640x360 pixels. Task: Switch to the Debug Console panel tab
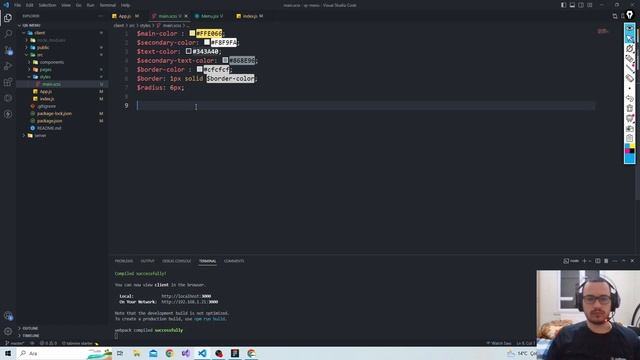(176, 261)
